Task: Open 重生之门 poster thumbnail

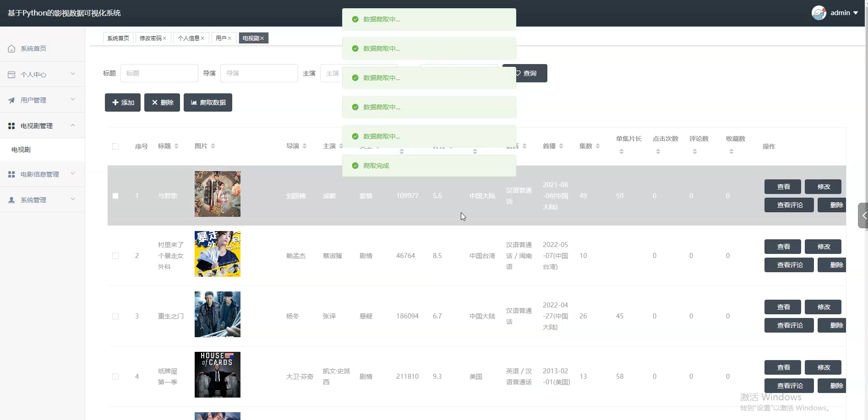Action: click(x=218, y=314)
